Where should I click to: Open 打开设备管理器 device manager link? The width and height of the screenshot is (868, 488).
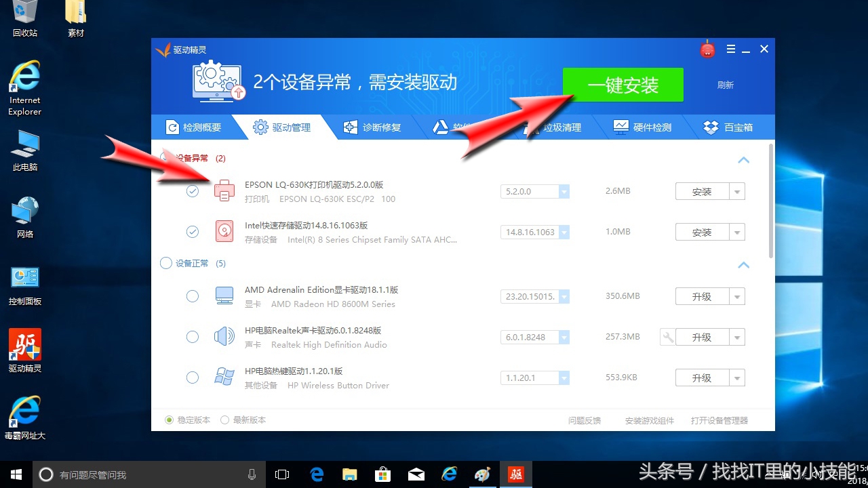[719, 420]
